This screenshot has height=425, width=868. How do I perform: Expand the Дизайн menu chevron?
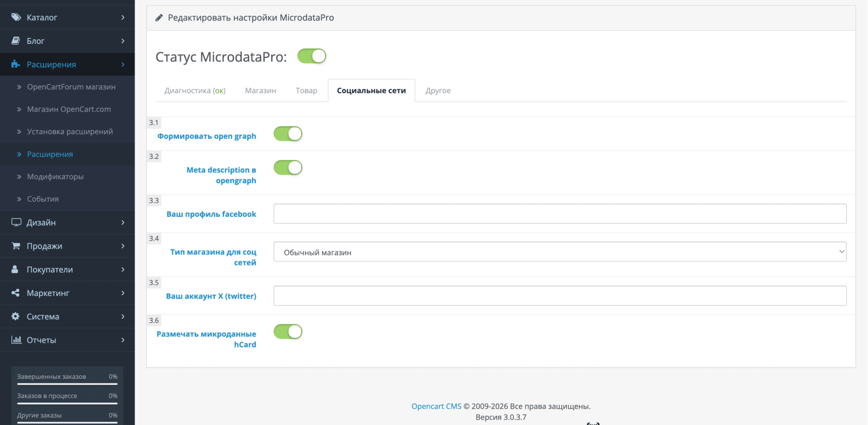point(123,222)
